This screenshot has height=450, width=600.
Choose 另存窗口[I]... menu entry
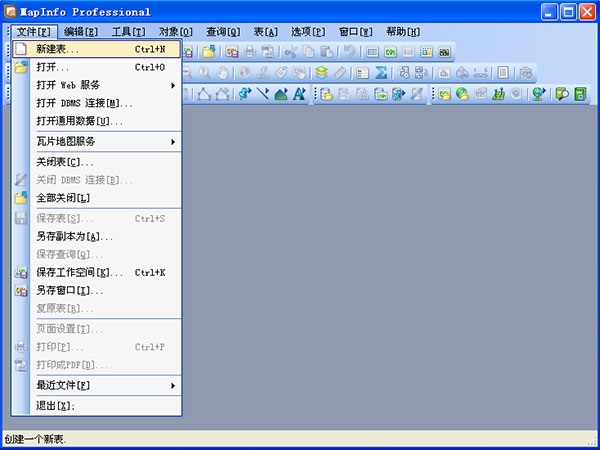coord(97,291)
